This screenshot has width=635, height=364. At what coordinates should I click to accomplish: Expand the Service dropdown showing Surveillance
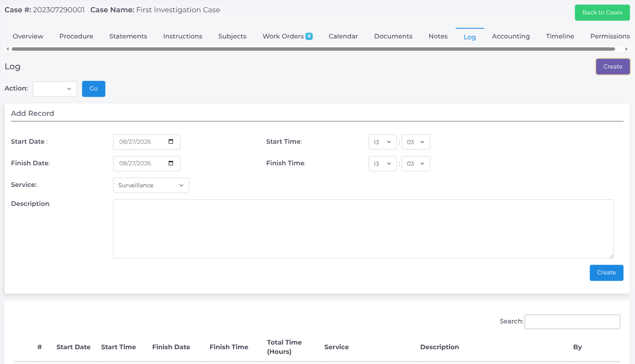[x=151, y=185]
